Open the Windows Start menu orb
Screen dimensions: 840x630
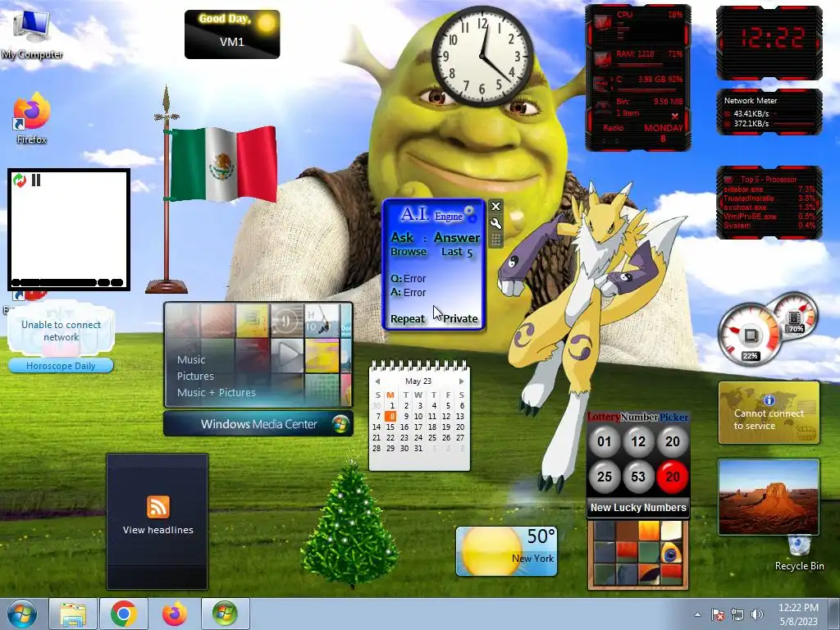(x=22, y=614)
